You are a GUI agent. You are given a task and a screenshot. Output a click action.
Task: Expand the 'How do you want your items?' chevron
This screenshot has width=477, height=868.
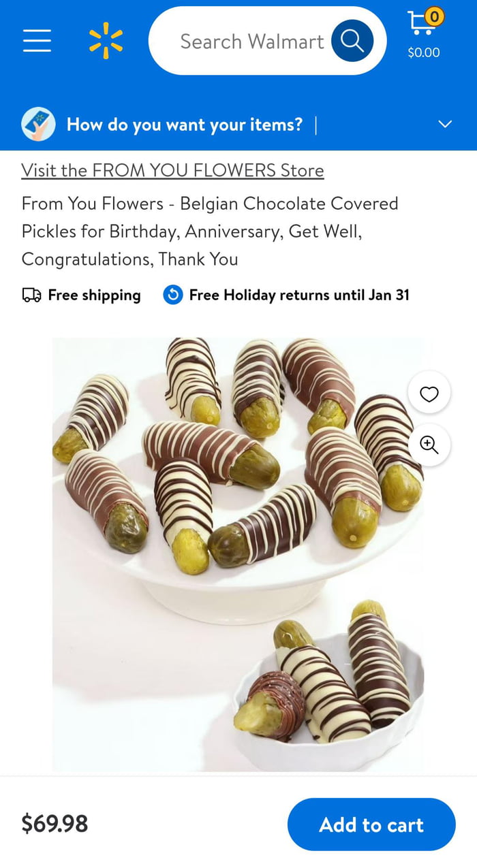point(445,125)
